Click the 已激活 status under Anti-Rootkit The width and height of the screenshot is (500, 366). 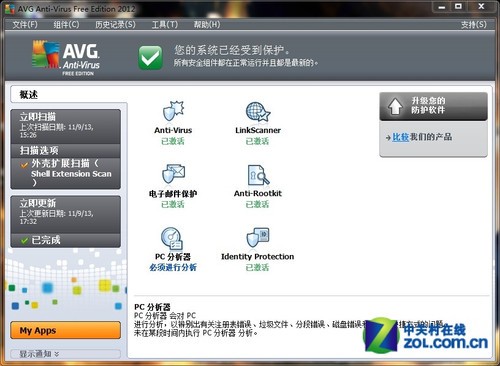click(x=257, y=204)
